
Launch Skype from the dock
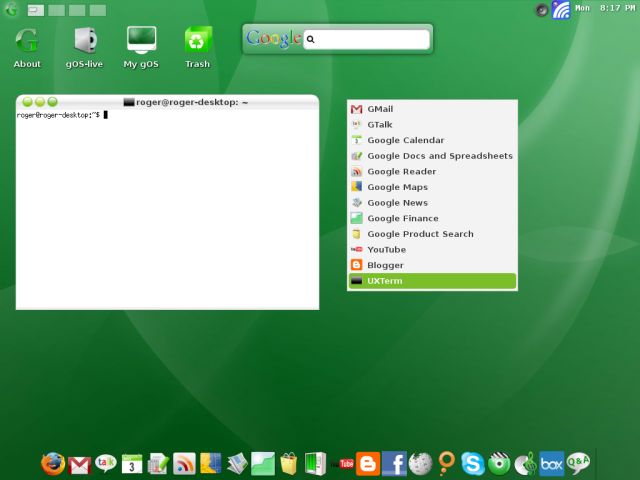pyautogui.click(x=473, y=464)
